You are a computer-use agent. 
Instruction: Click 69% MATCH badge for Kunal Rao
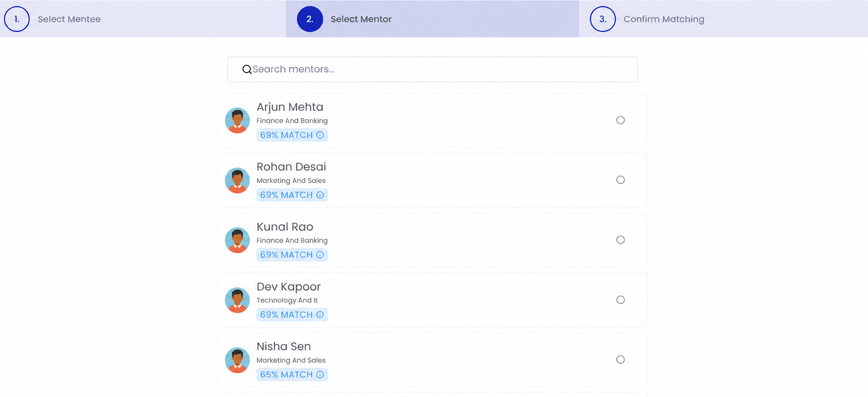tap(292, 255)
